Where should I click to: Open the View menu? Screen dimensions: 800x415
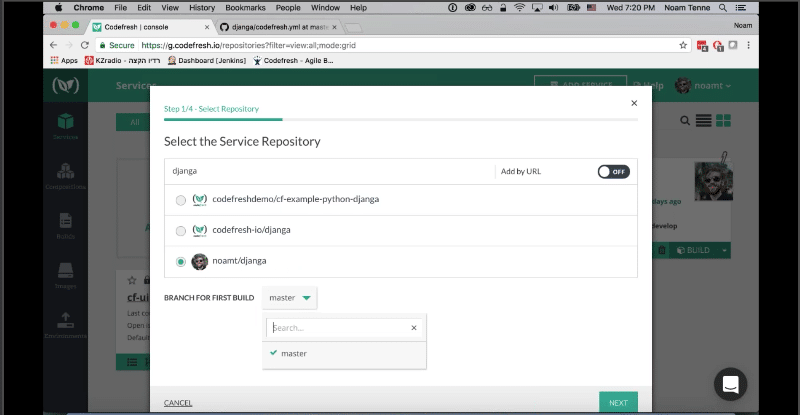pos(170,8)
